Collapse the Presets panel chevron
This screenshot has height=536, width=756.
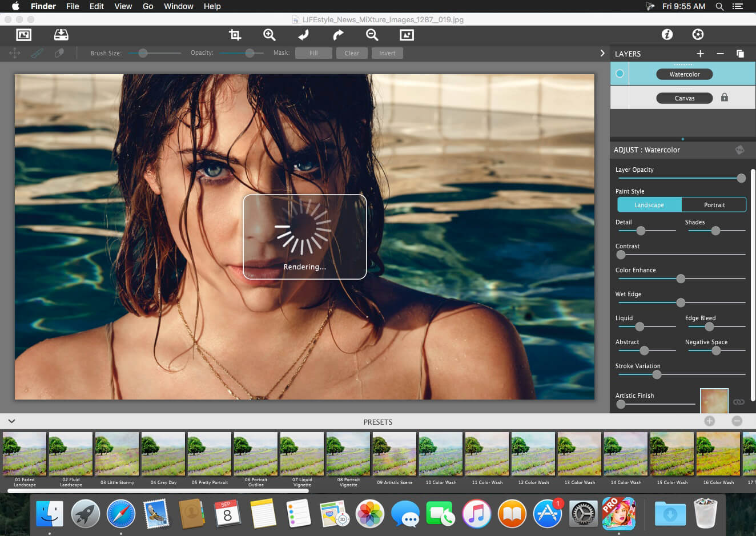tap(11, 421)
